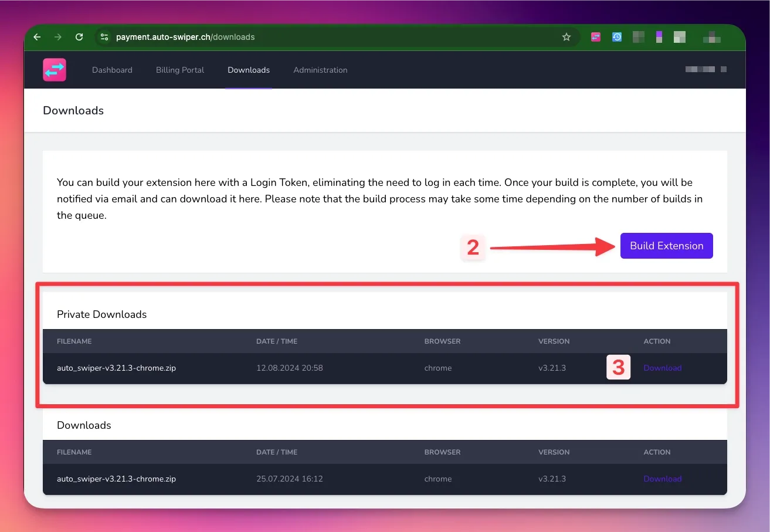Reload the page with the refresh icon
The width and height of the screenshot is (770, 532).
[79, 37]
